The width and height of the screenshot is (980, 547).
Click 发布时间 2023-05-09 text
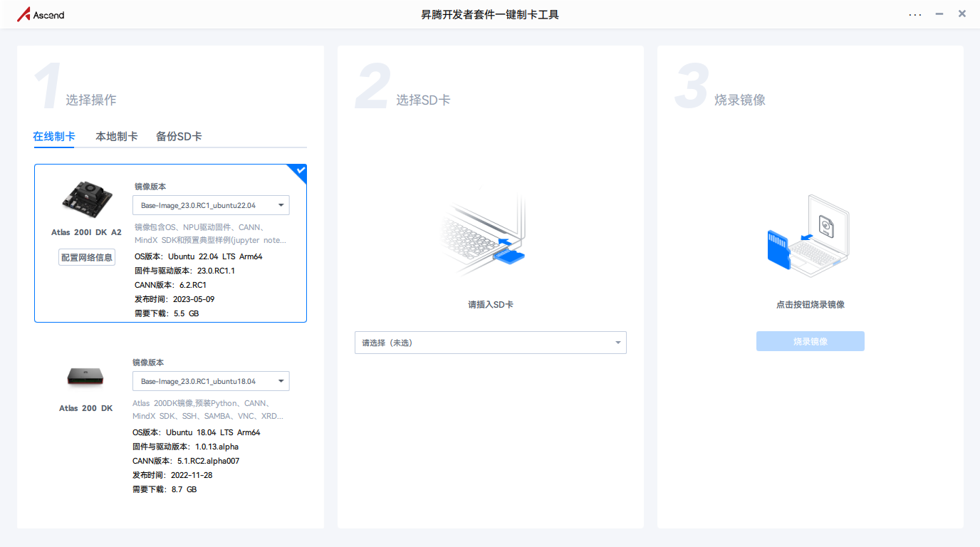point(174,299)
